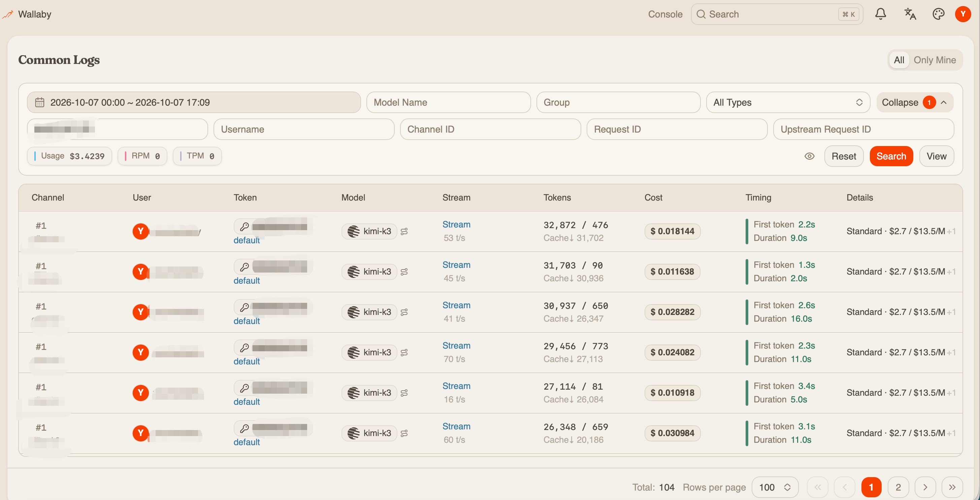Click the Username filter field

click(303, 129)
